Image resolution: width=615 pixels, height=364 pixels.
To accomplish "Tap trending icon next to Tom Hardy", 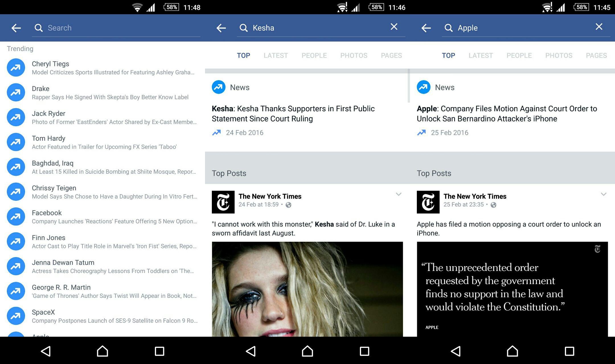I will pyautogui.click(x=16, y=142).
